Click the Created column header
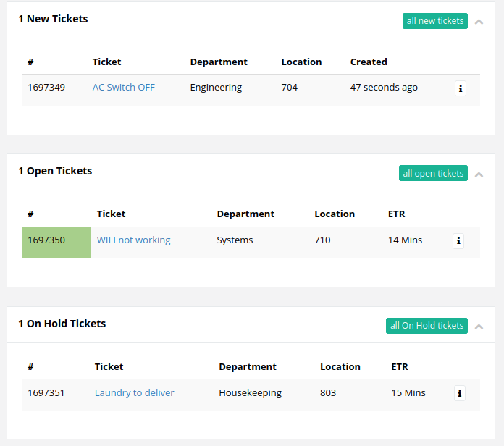Viewport: 504px width, 446px height. pyautogui.click(x=369, y=62)
